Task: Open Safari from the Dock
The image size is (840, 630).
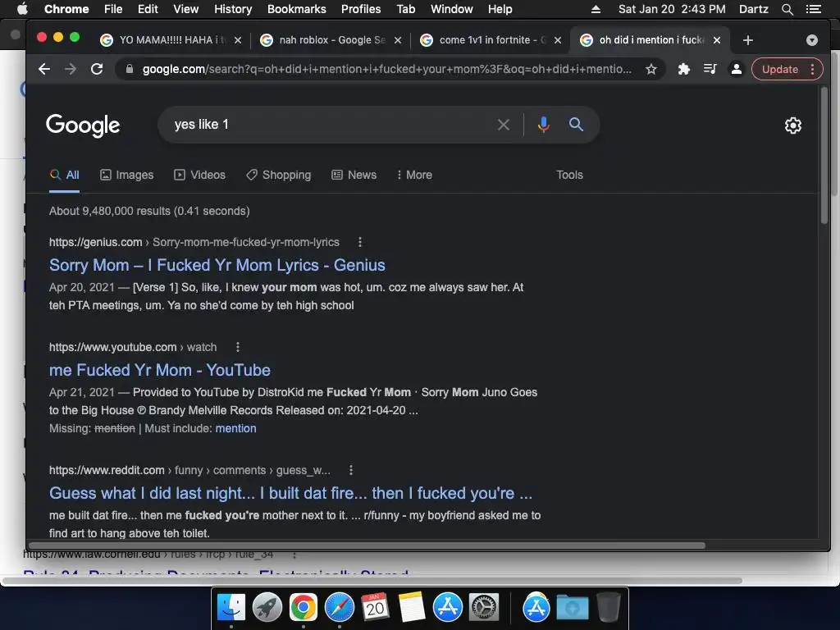Action: coord(339,608)
